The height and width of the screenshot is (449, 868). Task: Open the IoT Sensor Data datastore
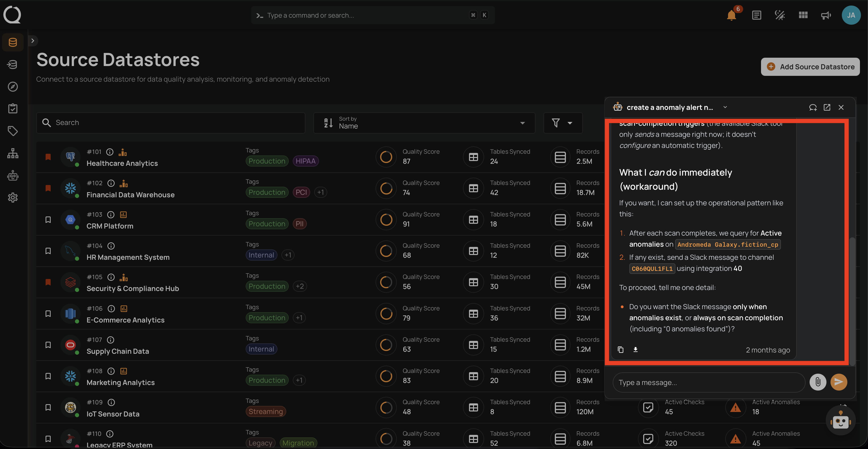tap(113, 414)
